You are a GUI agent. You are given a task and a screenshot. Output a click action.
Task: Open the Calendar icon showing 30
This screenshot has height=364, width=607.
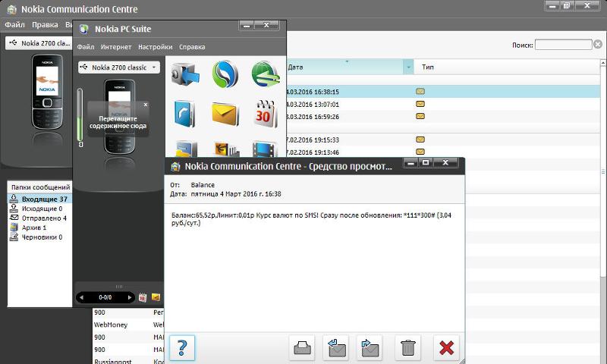point(265,114)
